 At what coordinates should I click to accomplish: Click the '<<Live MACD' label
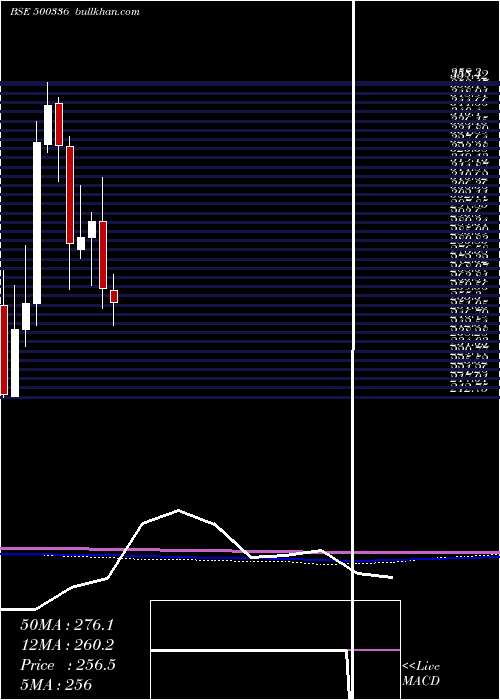coord(421,674)
